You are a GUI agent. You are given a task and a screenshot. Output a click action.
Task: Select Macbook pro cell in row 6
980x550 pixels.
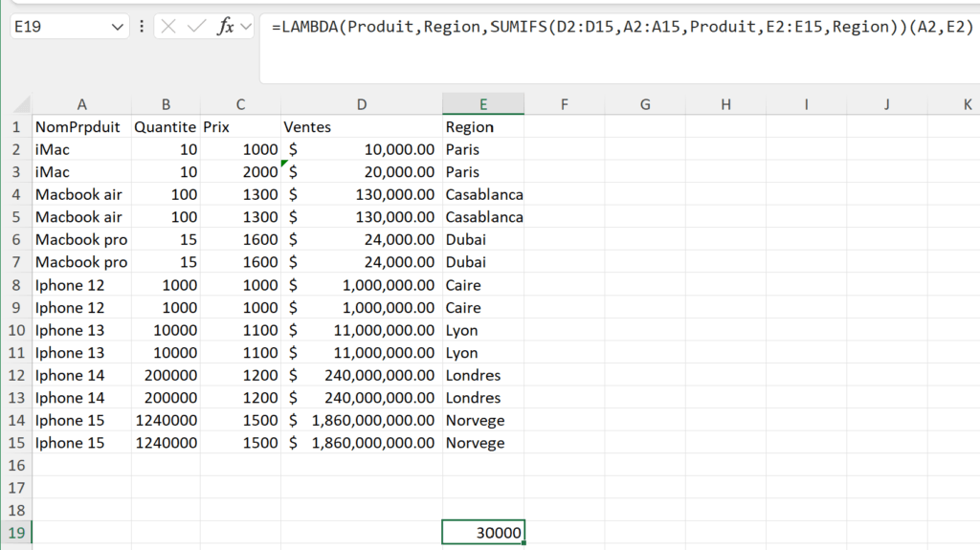pos(82,239)
